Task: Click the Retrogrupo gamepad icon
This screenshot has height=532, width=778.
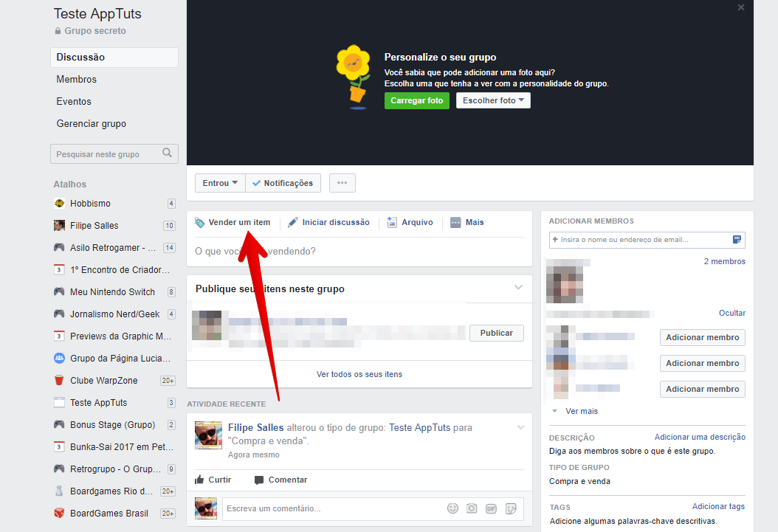Action: 59,469
